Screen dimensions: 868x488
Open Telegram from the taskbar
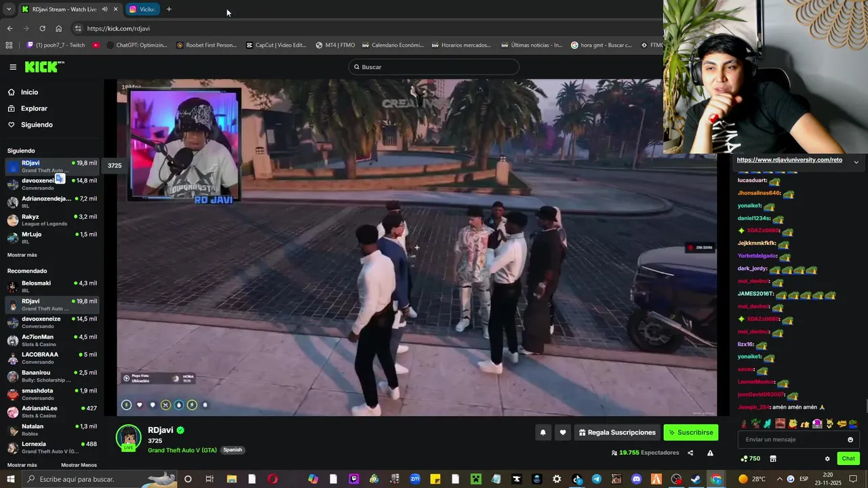[x=596, y=479]
